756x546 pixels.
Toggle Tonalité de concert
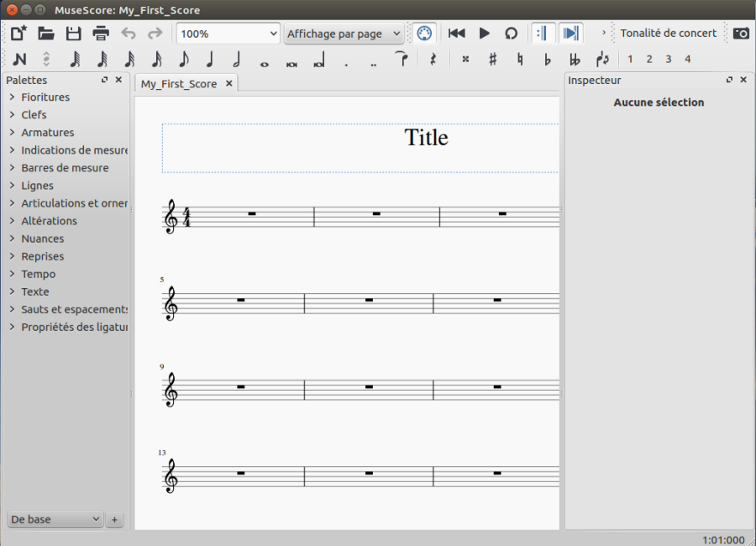coord(668,34)
